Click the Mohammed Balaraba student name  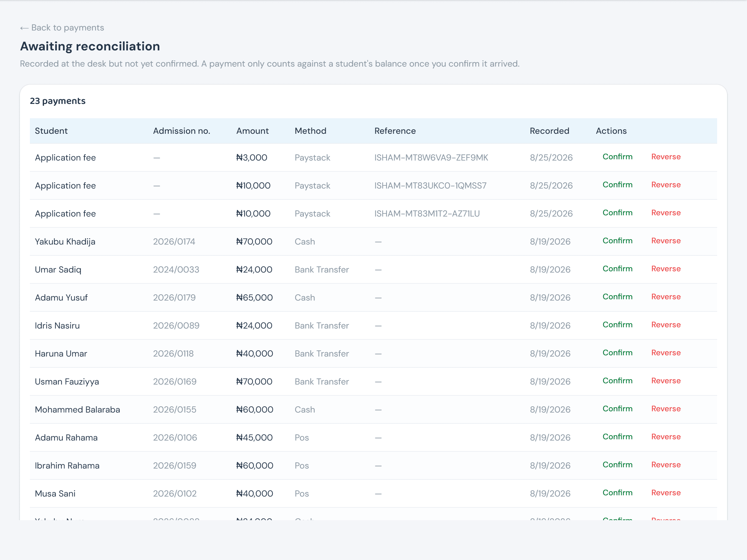[x=77, y=410]
